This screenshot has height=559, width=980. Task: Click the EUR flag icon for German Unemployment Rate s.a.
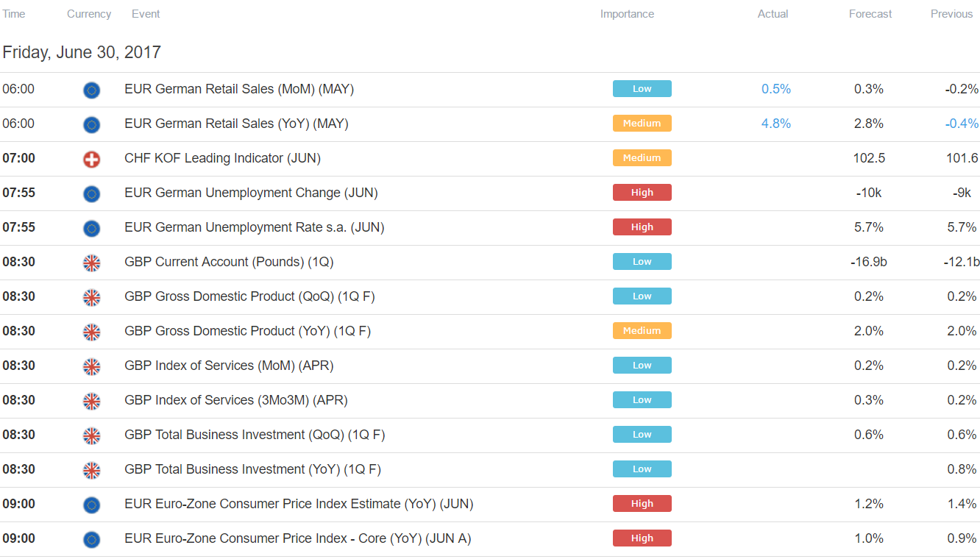[91, 228]
